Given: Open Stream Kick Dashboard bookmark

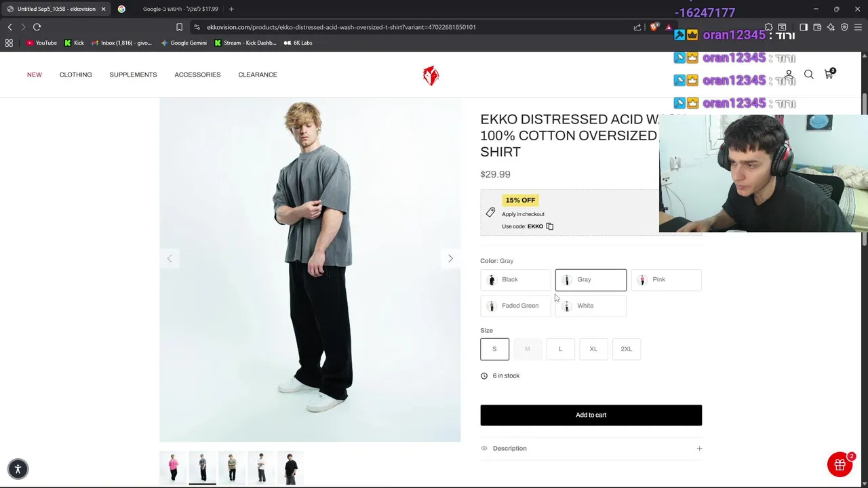Looking at the screenshot, I should pyautogui.click(x=245, y=43).
